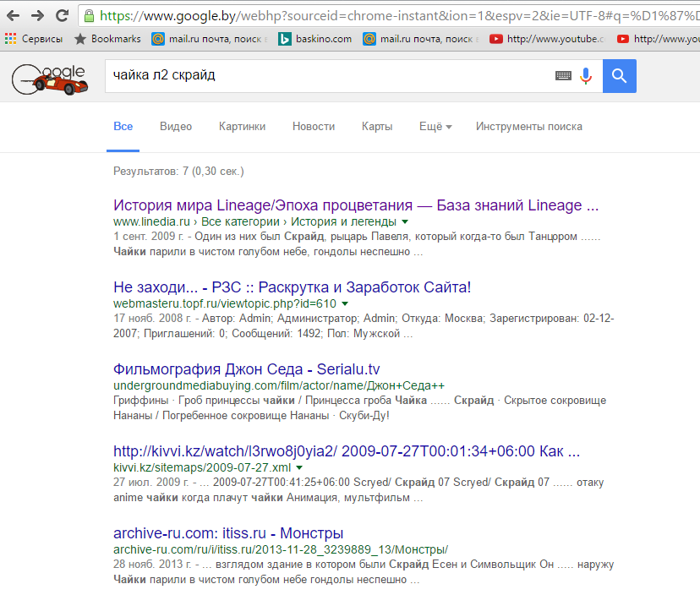This screenshot has width=700, height=595.
Task: Click the blue magnifying glass search button
Action: (x=618, y=76)
